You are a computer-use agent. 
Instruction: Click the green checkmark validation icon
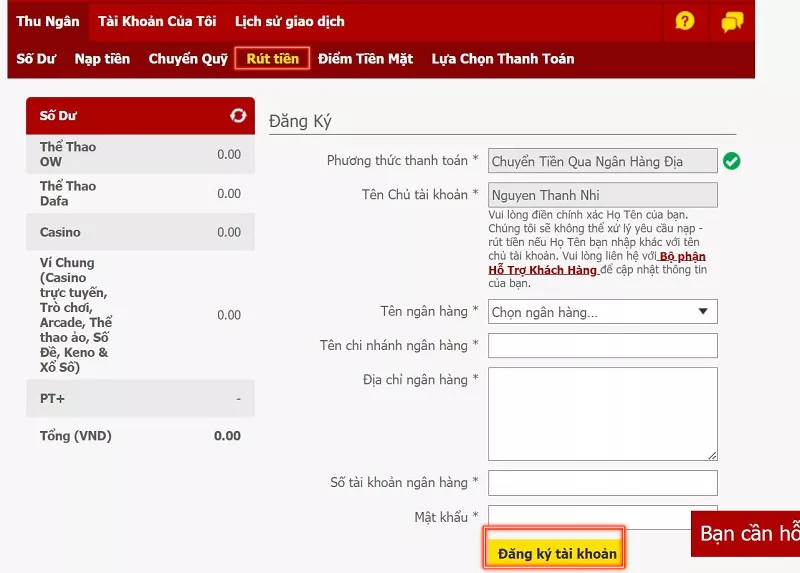pyautogui.click(x=732, y=161)
